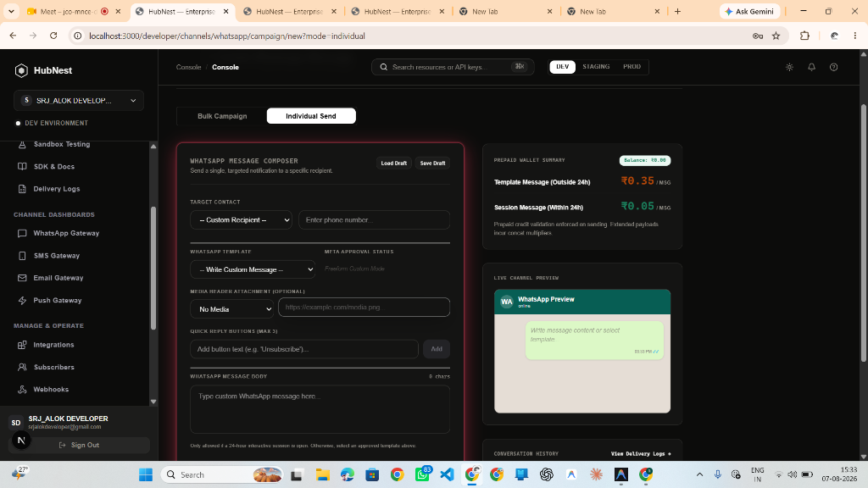The image size is (868, 488).
Task: Open File Explorer from taskbar
Action: 322,474
